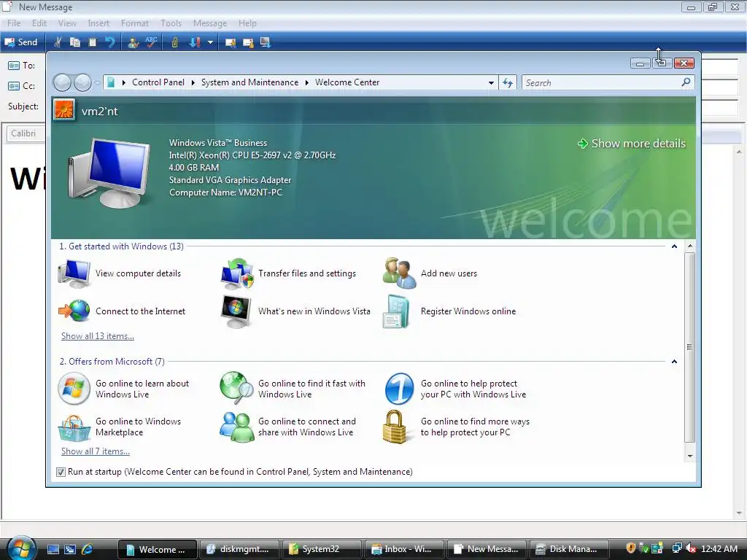This screenshot has height=560, width=747.
Task: Click the Windows Start orb
Action: tap(21, 548)
